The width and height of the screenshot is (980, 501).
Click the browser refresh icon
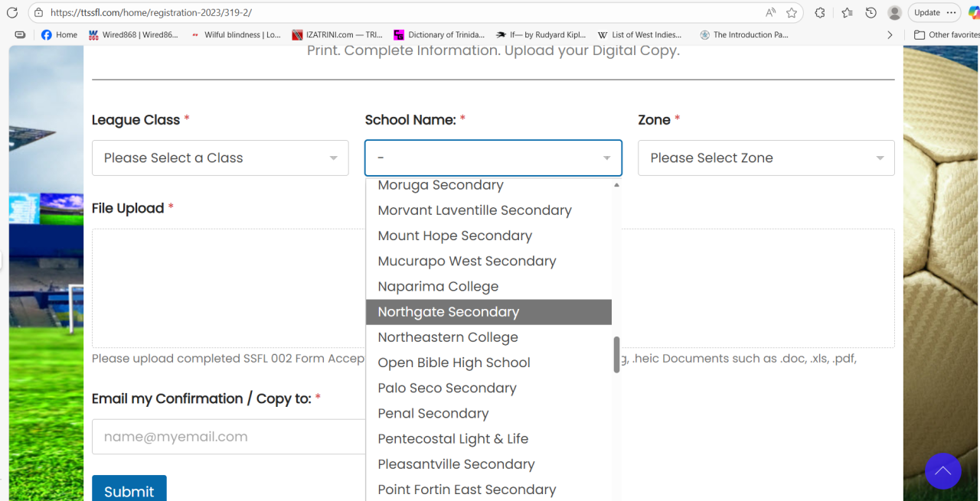(12, 13)
